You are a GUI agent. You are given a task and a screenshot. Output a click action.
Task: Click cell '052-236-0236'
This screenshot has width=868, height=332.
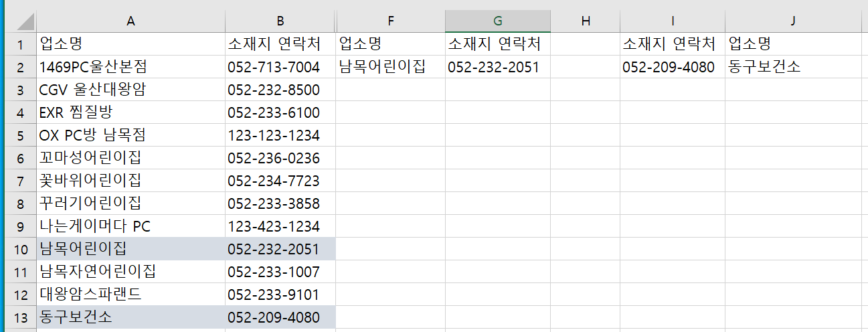click(280, 158)
